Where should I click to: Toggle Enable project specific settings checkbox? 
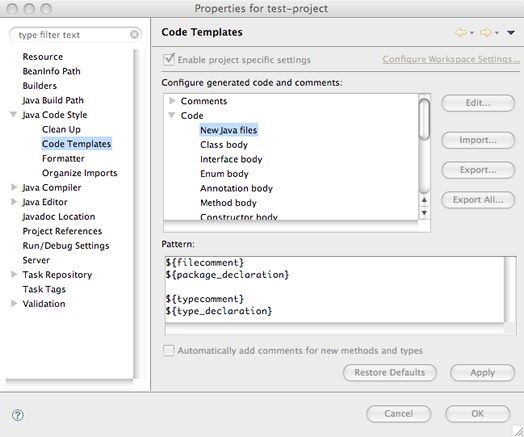(169, 59)
